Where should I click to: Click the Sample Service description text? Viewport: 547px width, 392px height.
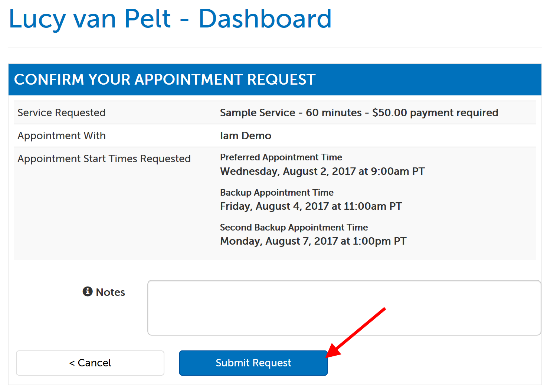pos(258,112)
